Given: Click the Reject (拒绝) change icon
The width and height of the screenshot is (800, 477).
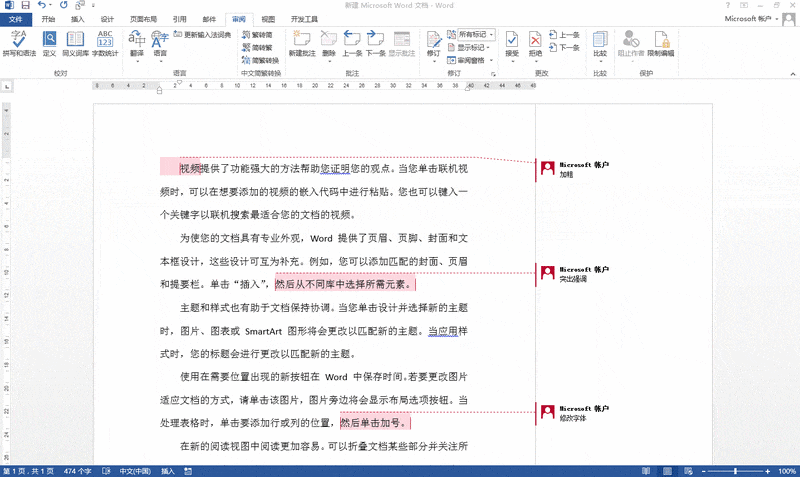Looking at the screenshot, I should (536, 43).
